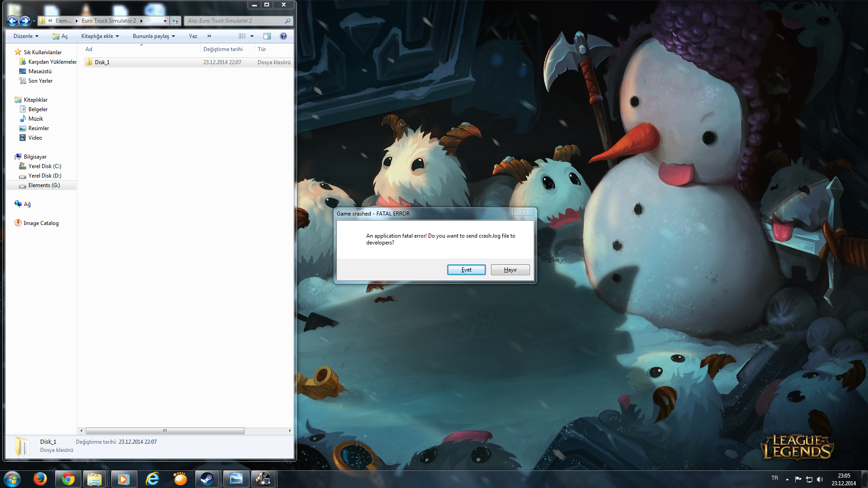The width and height of the screenshot is (868, 488).
Task: Open Explorer help icon
Action: pos(283,36)
